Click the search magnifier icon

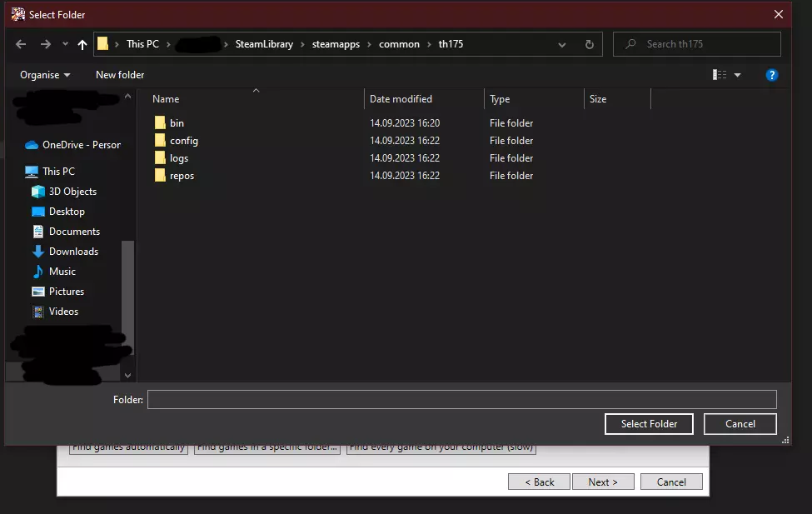click(630, 44)
